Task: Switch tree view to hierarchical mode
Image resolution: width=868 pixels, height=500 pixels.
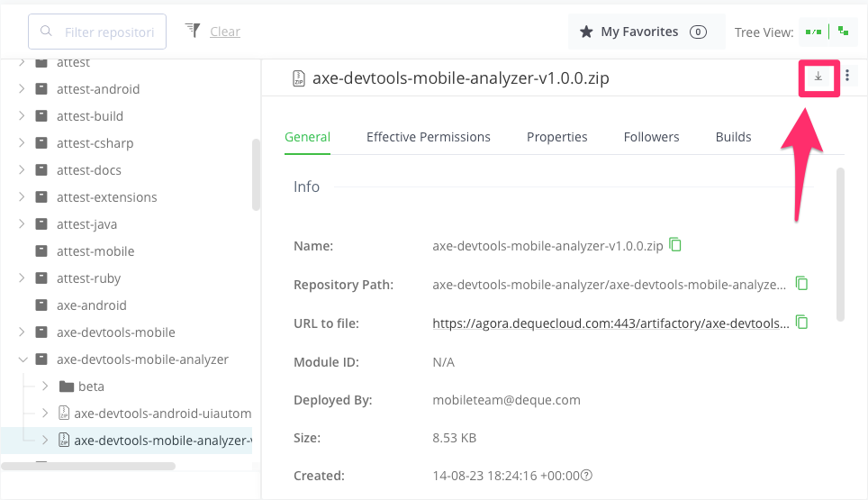Action: point(843,32)
